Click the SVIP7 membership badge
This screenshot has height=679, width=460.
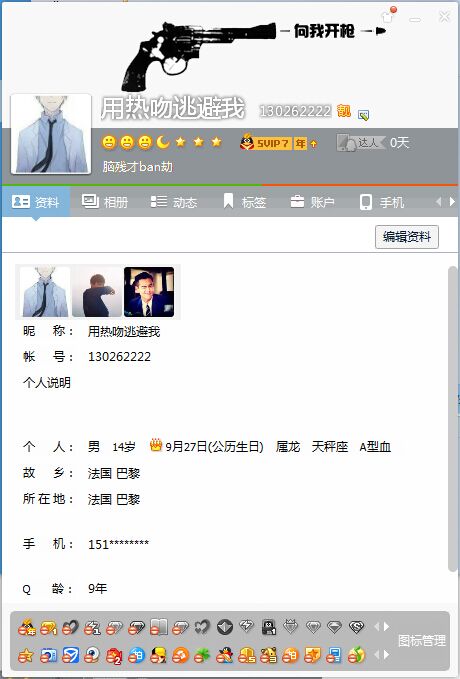[x=264, y=142]
